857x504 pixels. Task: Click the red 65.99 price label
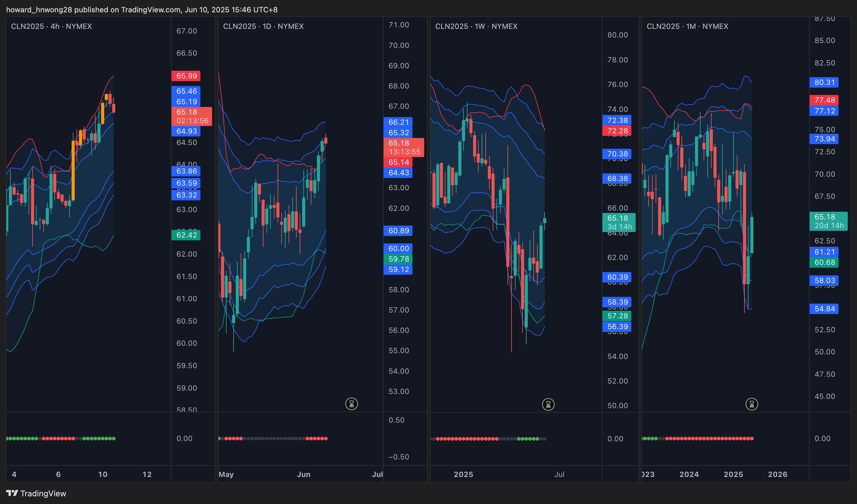[x=186, y=76]
